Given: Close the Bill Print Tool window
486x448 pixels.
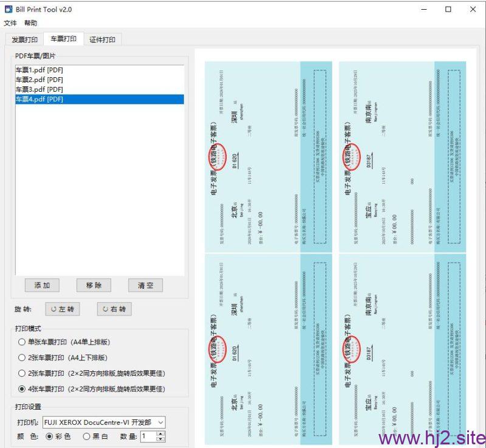Looking at the screenshot, I should point(473,9).
